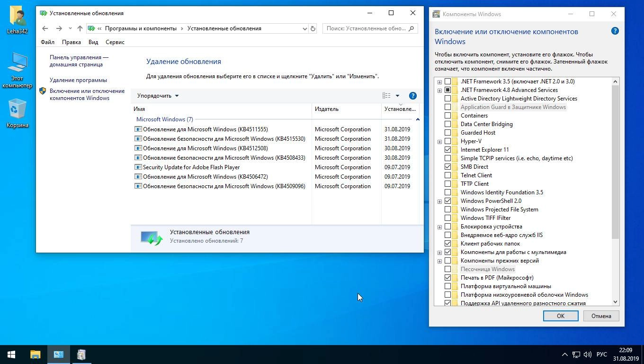Image resolution: width=644 pixels, height=364 pixels.
Task: Open help in Installed Updates toolbar
Action: pos(412,96)
